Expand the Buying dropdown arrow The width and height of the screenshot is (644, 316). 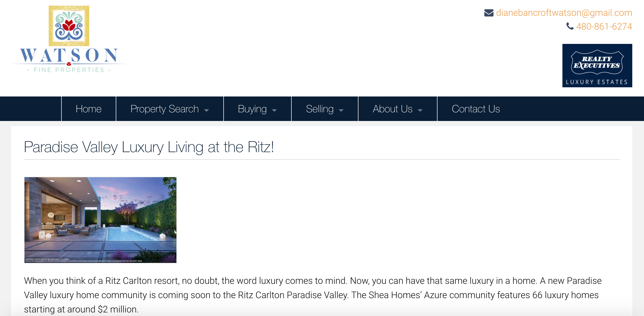click(274, 110)
